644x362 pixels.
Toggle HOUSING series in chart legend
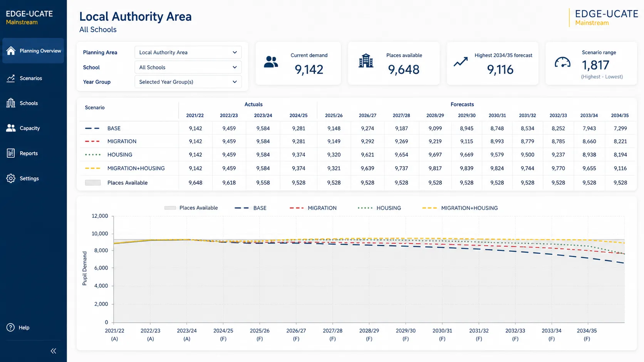(379, 208)
